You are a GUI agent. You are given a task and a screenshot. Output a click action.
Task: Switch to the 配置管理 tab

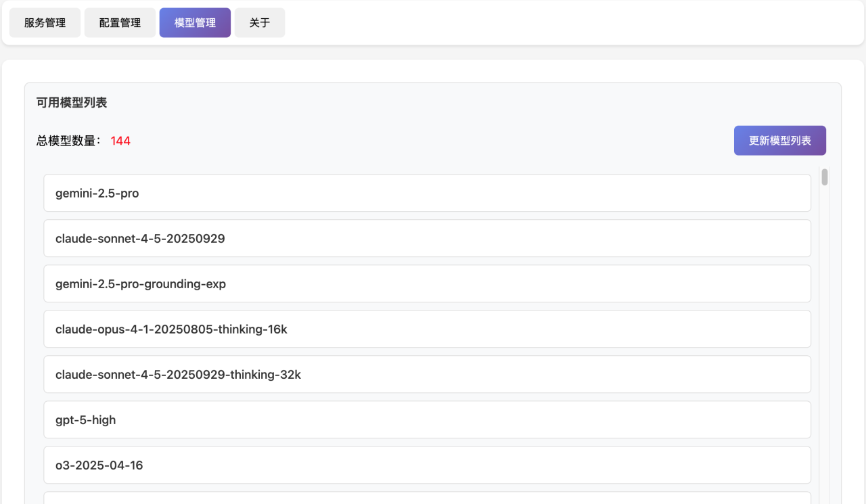[120, 22]
